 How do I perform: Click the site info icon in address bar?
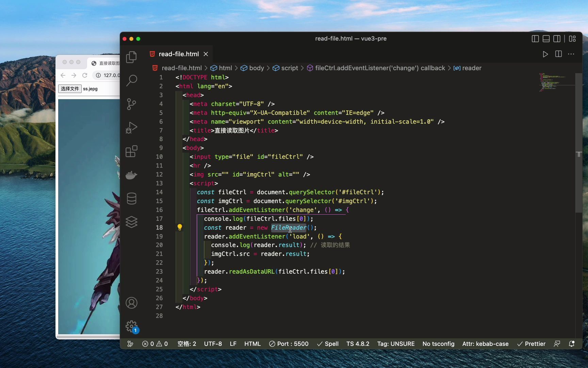tap(98, 75)
